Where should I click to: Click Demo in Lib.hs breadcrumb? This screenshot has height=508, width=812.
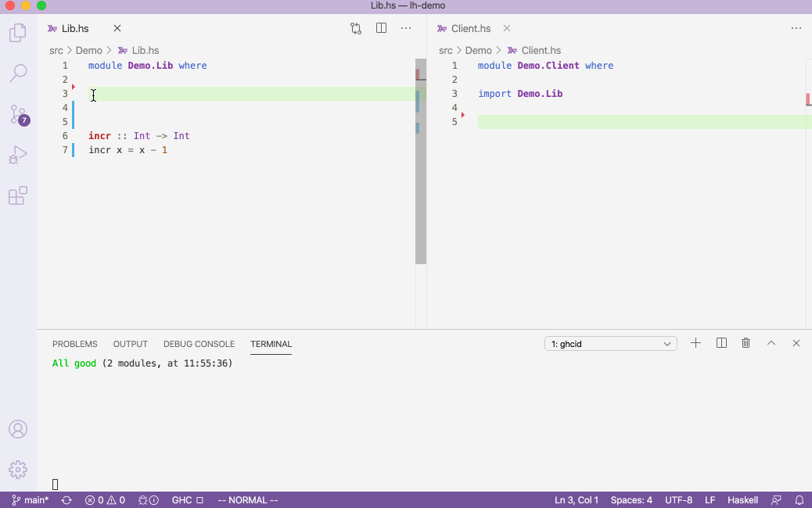89,51
